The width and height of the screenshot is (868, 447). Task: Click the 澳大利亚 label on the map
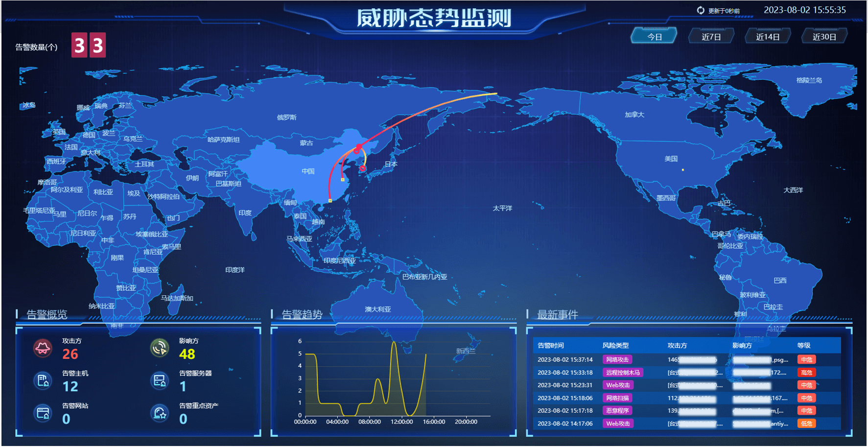378,309
